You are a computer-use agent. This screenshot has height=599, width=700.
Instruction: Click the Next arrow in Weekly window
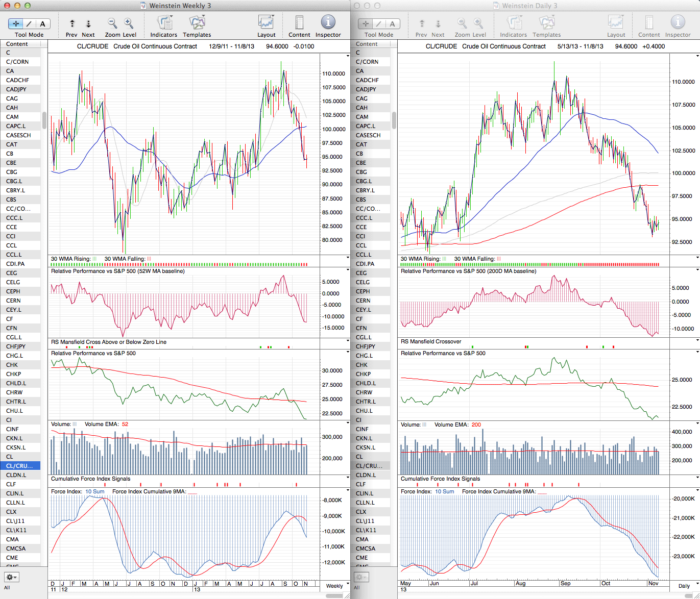pos(88,23)
